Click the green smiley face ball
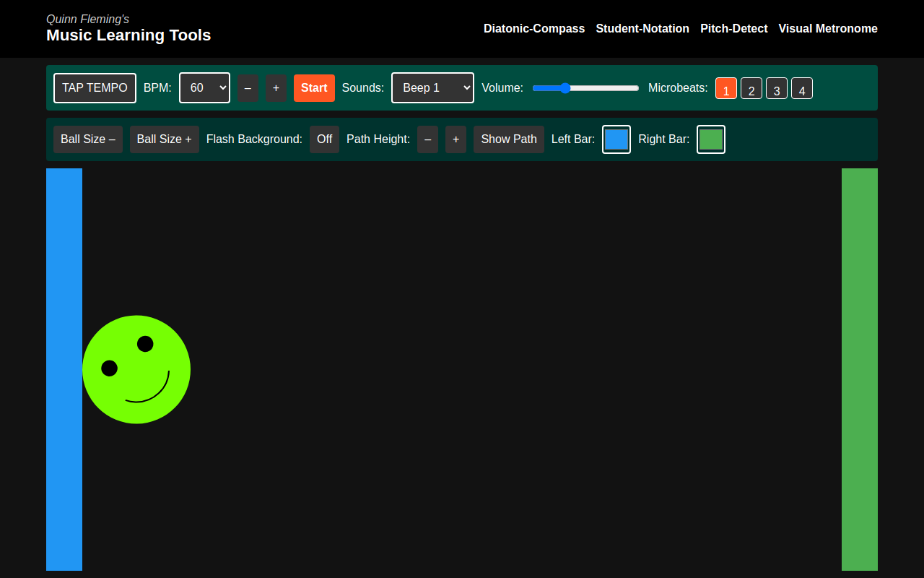This screenshot has height=578, width=924. click(x=136, y=369)
